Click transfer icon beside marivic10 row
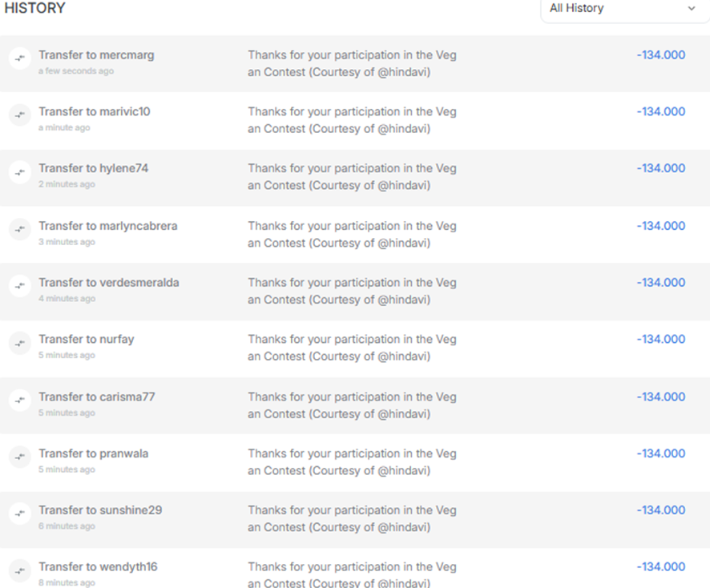Viewport: 710px width, 588px height. coord(20,115)
